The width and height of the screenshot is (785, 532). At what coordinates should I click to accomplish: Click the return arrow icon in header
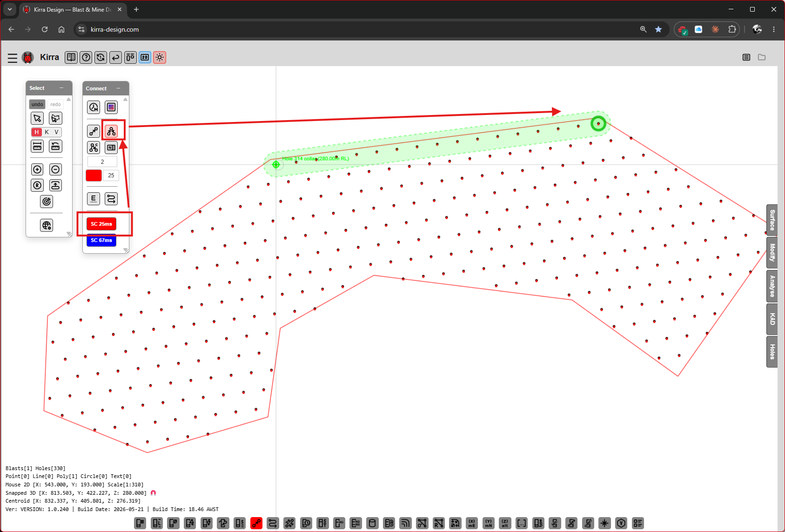point(115,57)
